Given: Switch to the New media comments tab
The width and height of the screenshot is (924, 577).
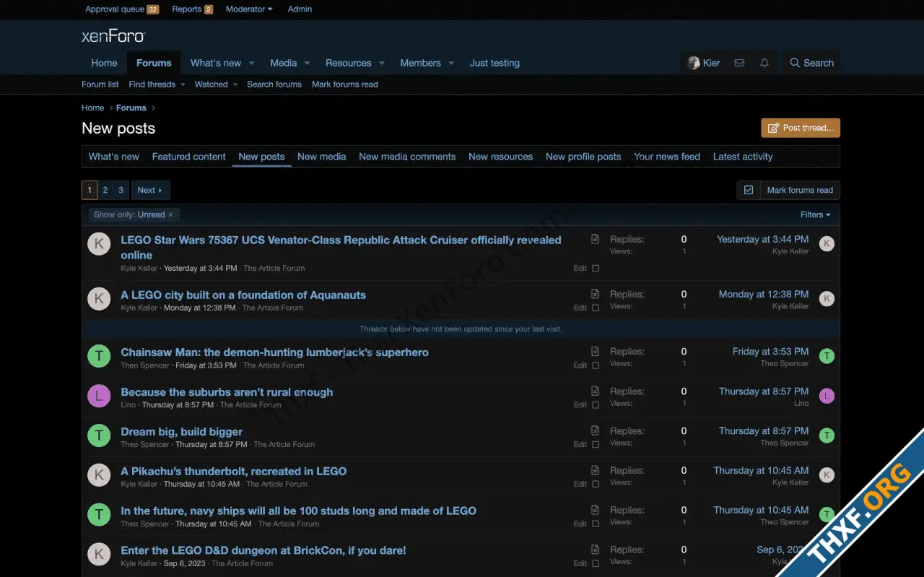Looking at the screenshot, I should pyautogui.click(x=407, y=157).
